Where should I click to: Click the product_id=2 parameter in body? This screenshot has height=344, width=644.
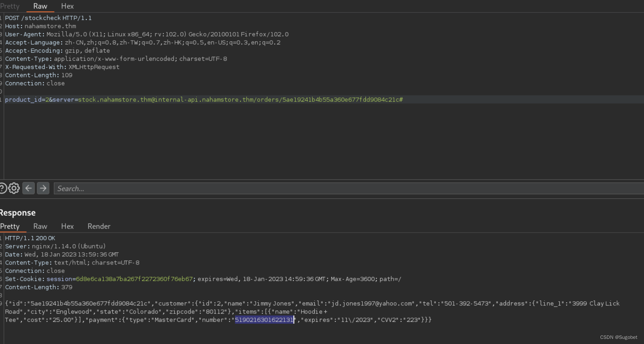click(27, 100)
